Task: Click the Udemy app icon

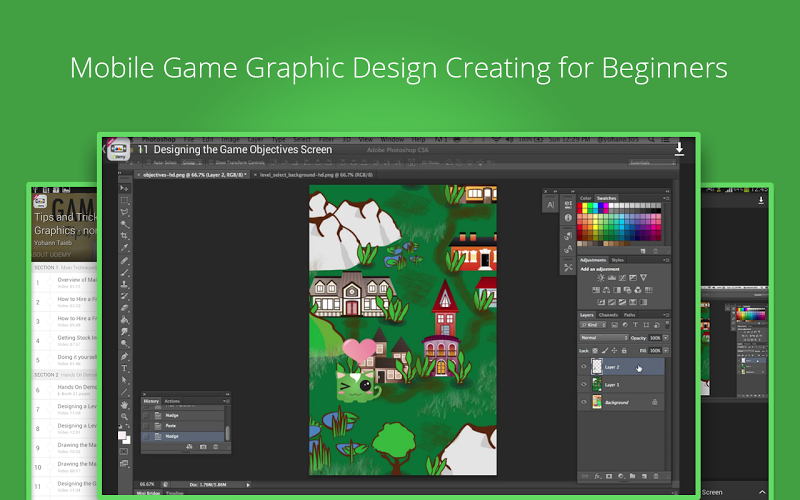Action: (119, 149)
